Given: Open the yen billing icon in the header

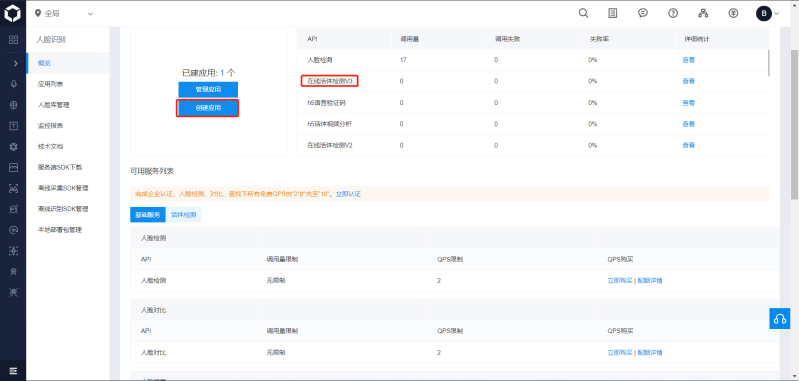Looking at the screenshot, I should (x=733, y=13).
